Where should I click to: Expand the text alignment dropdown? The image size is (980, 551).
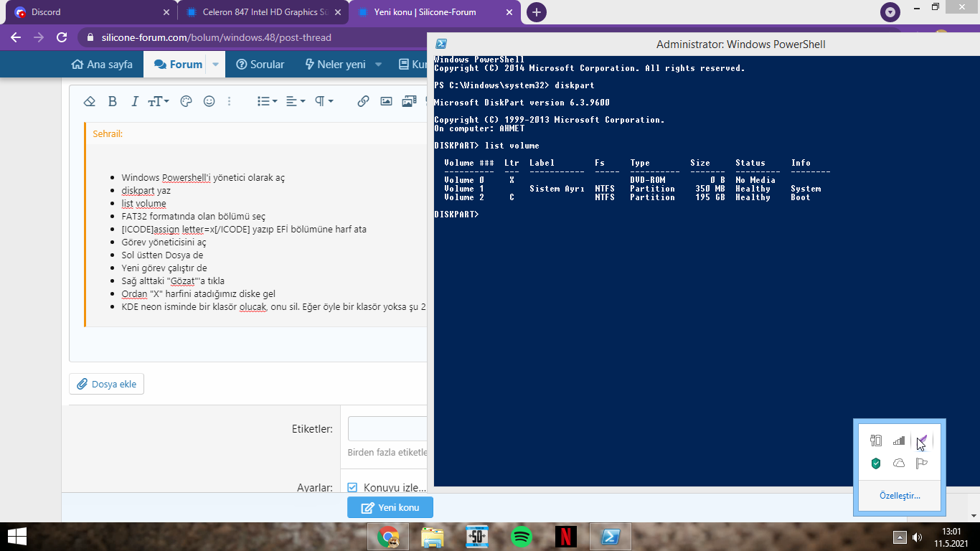[x=296, y=101]
